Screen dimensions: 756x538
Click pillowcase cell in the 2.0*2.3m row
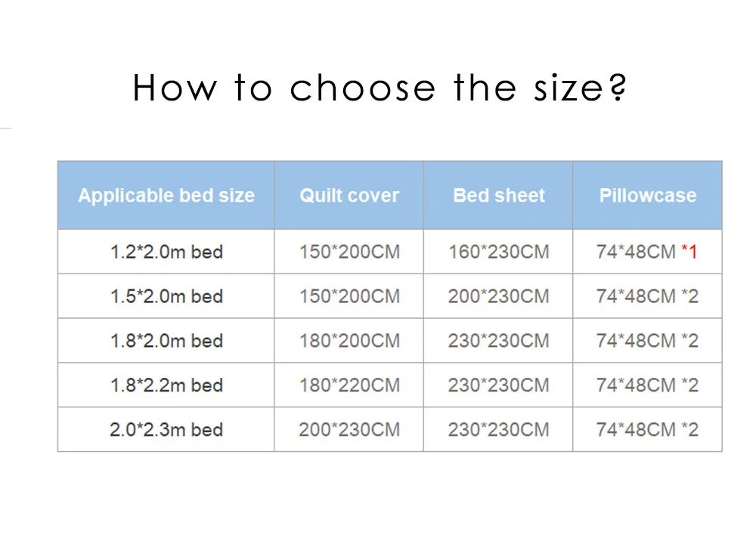(x=648, y=429)
